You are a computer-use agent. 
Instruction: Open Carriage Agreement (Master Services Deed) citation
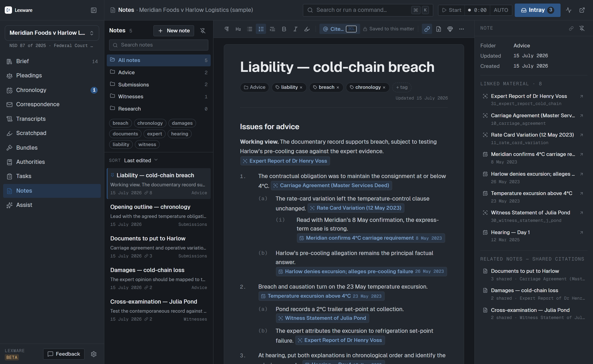point(331,185)
